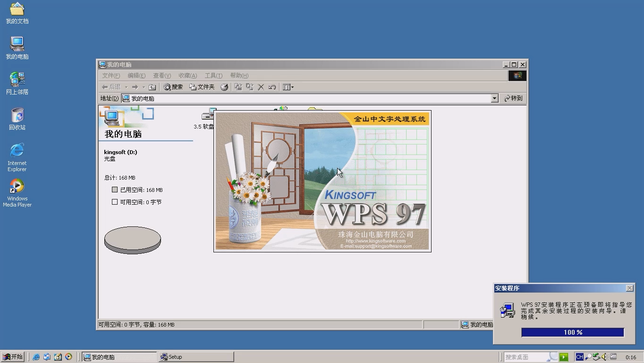Click the 搜索 search toolbar button

(x=173, y=87)
